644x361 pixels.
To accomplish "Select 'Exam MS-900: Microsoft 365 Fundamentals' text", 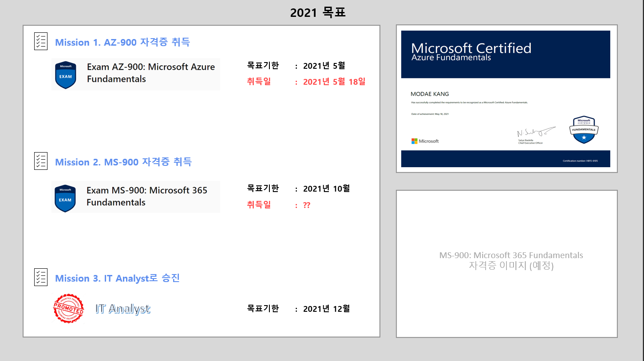I will (x=147, y=196).
